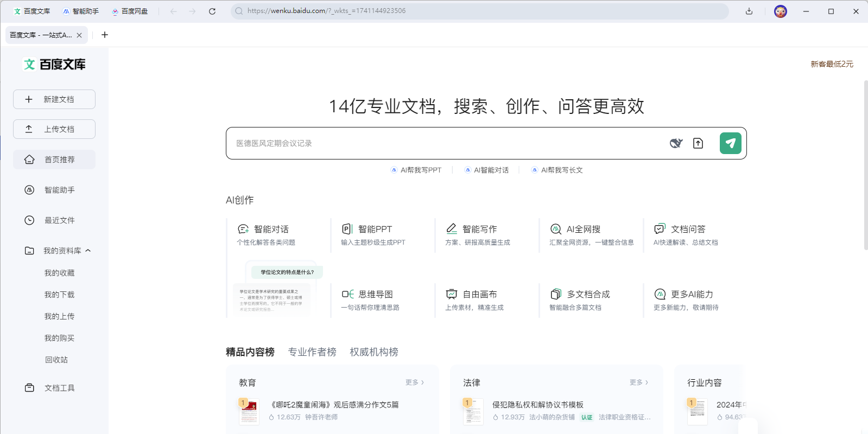Open 最近文件 in the sidebar
Image resolution: width=868 pixels, height=434 pixels.
(60, 220)
